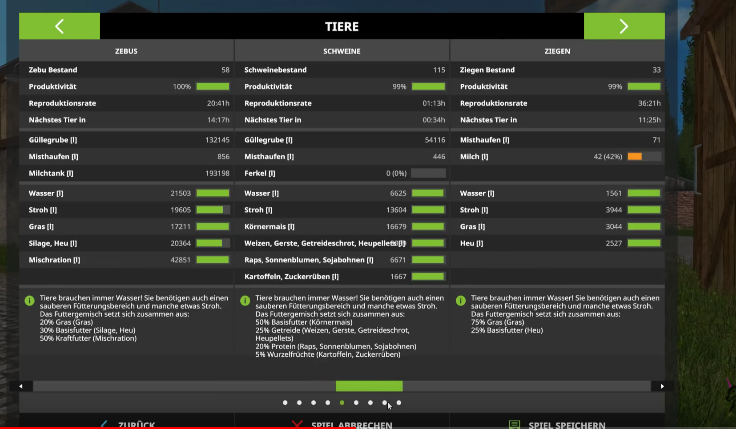
Task: Select the Ziegen column header
Action: point(558,51)
